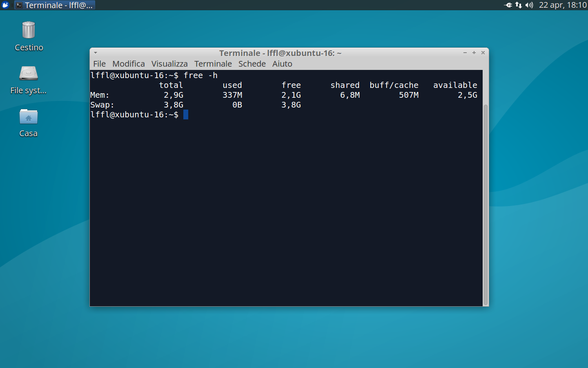The width and height of the screenshot is (588, 368).
Task: Open the File menu
Action: [99, 64]
